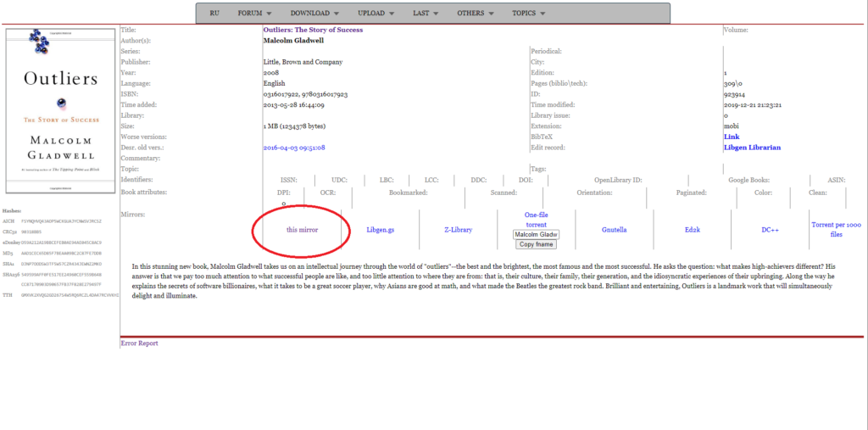Select the year value 2008

tap(271, 73)
